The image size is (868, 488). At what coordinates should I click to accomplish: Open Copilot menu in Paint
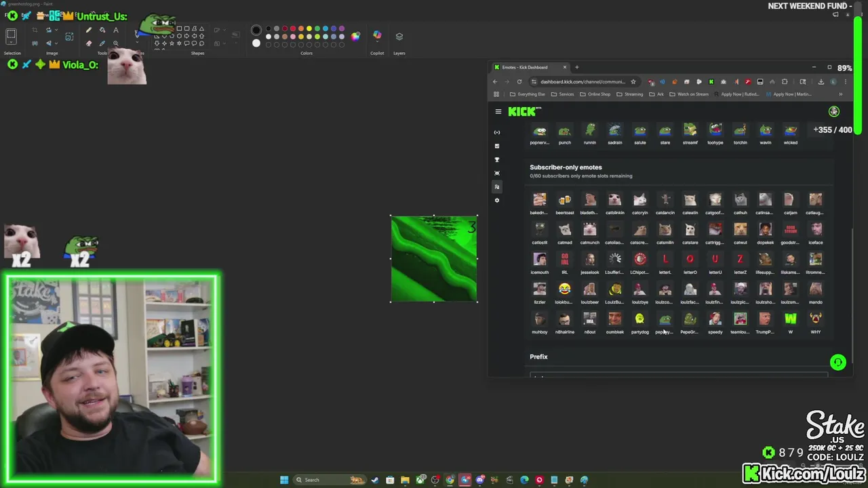pyautogui.click(x=377, y=36)
